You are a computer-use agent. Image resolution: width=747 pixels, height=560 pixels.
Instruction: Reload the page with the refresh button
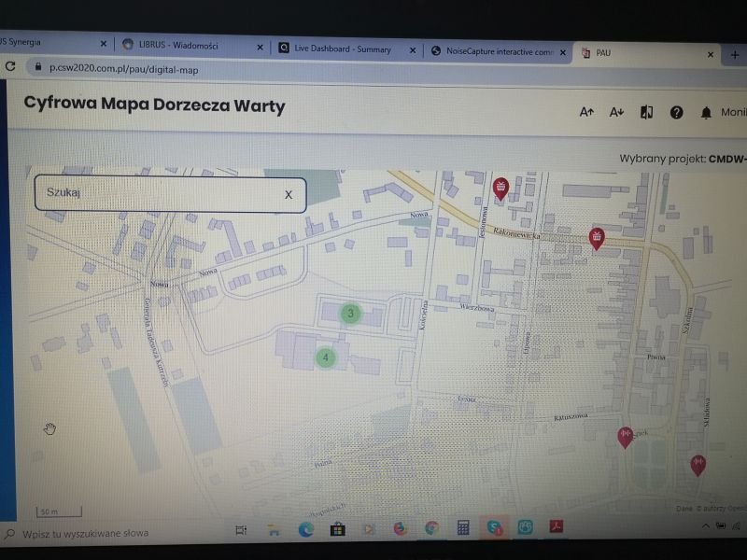click(x=10, y=66)
